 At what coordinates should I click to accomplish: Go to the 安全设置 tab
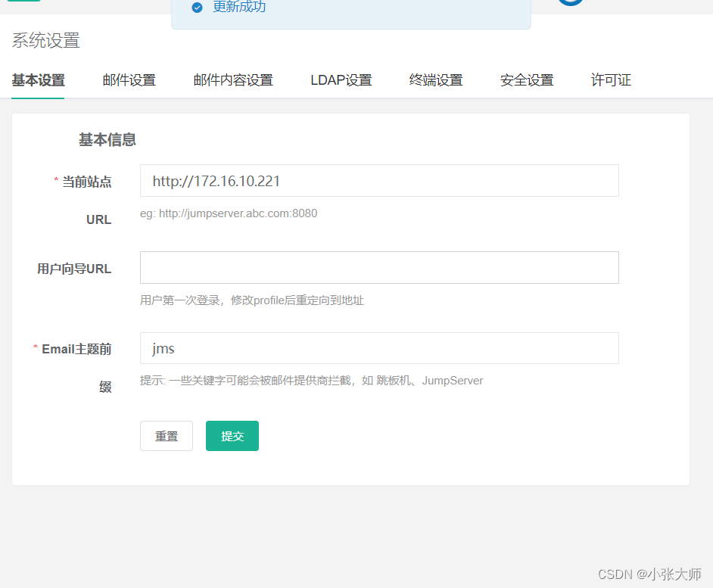point(527,80)
